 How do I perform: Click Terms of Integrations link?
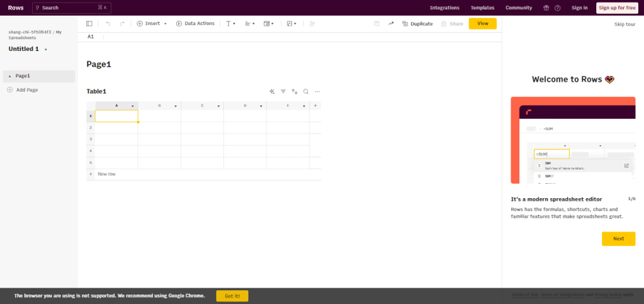[x=563, y=295]
